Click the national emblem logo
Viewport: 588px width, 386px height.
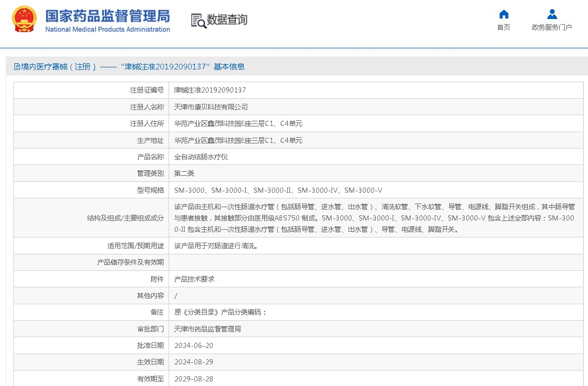coord(24,20)
